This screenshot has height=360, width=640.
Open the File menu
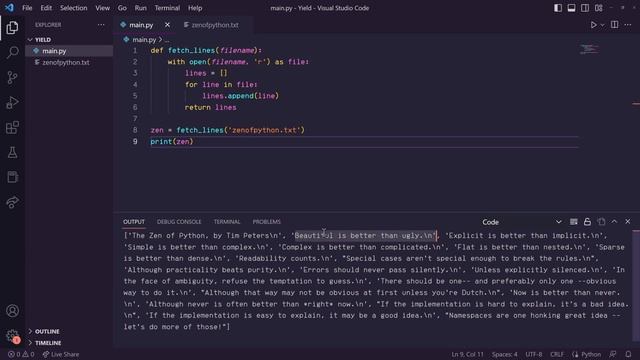click(x=27, y=8)
